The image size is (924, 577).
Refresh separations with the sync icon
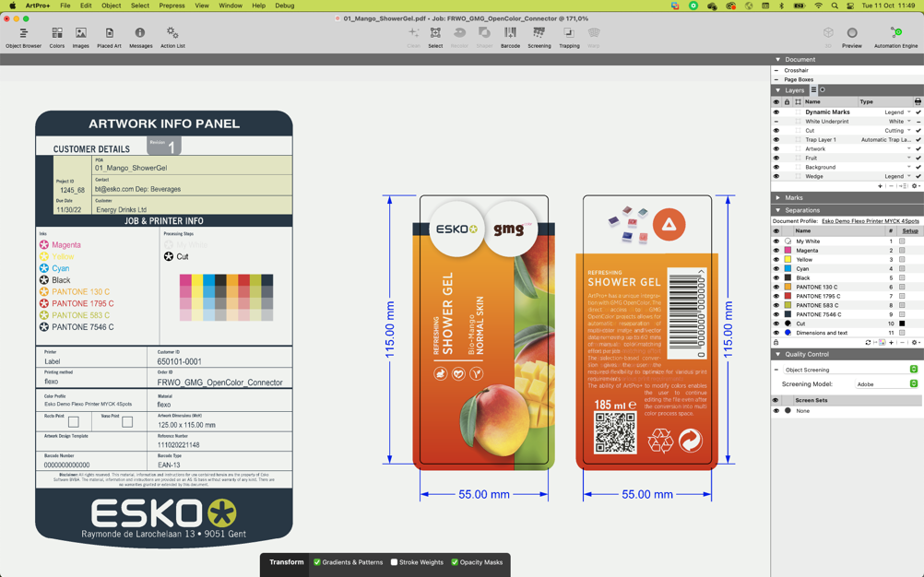pos(868,342)
